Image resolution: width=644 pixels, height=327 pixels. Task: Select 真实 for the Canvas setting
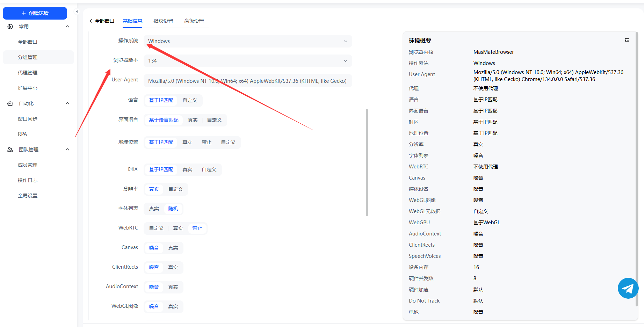(173, 248)
